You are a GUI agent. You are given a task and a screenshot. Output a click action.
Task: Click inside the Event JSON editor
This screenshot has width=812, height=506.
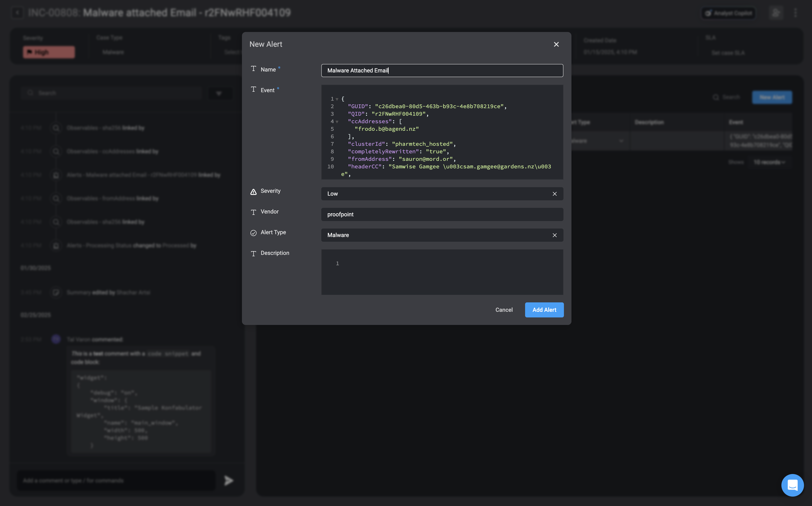[442, 132]
